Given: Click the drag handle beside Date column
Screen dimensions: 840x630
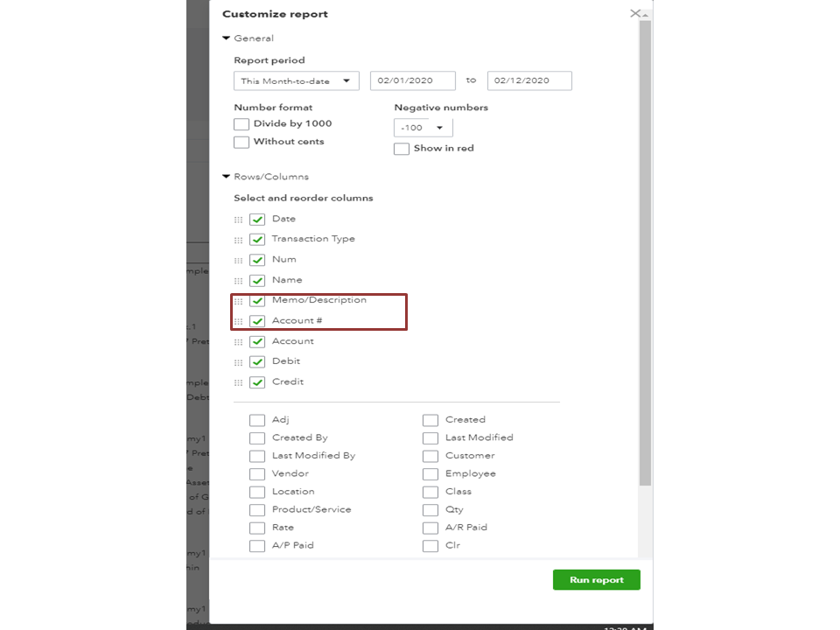Looking at the screenshot, I should coord(239,220).
